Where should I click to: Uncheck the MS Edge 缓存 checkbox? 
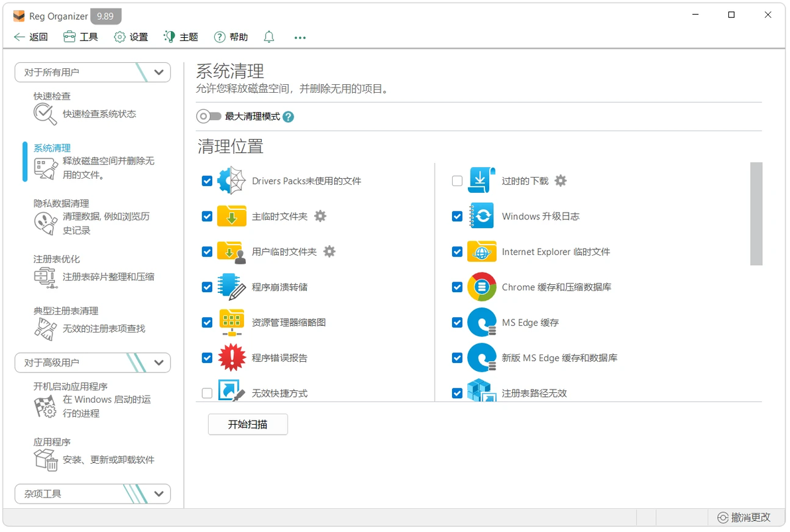(x=457, y=322)
